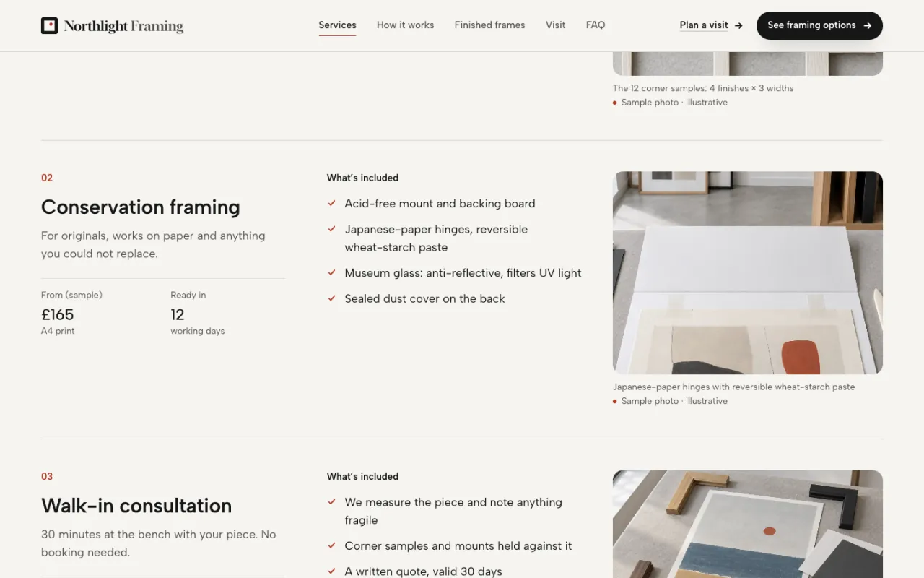Screen dimensions: 924x578
Task: Follow the Plan a visit link
Action: tap(711, 25)
